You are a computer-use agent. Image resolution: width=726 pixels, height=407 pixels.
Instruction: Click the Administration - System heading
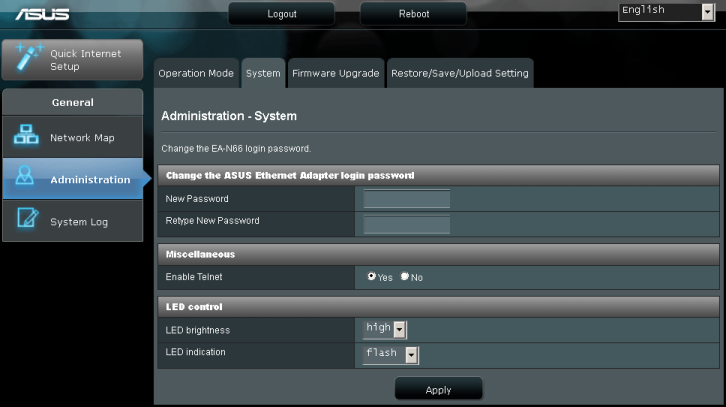(x=229, y=116)
